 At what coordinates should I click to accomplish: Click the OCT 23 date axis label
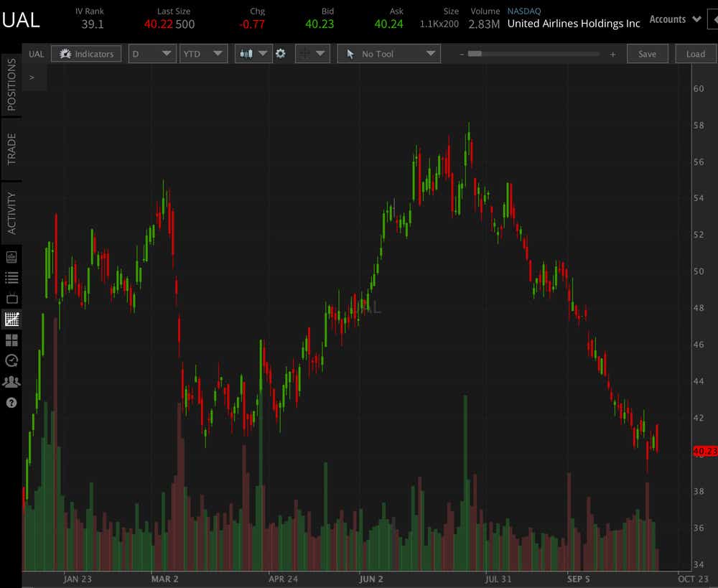[x=693, y=579]
